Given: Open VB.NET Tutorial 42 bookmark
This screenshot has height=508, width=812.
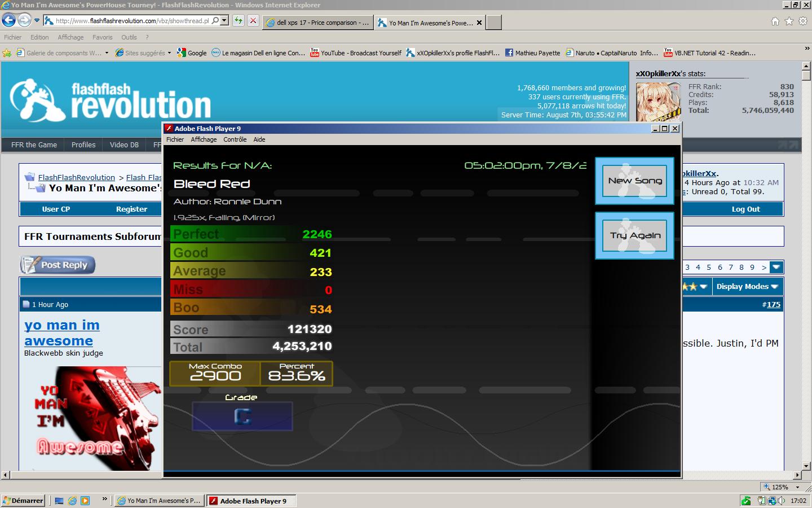Looking at the screenshot, I should [x=710, y=53].
